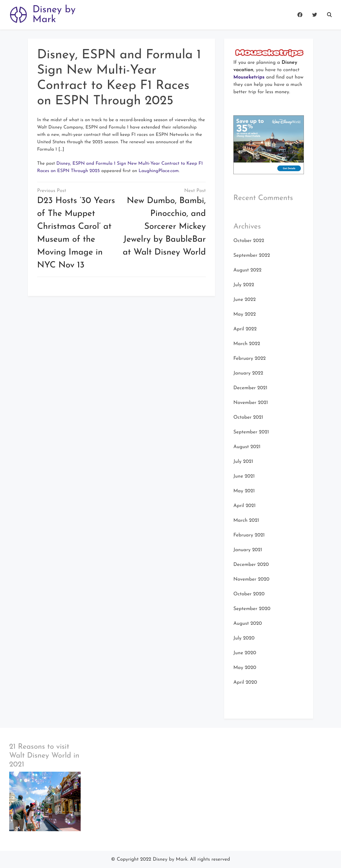Open the LaughingPlace.com link
This screenshot has width=341, height=868.
click(x=158, y=171)
